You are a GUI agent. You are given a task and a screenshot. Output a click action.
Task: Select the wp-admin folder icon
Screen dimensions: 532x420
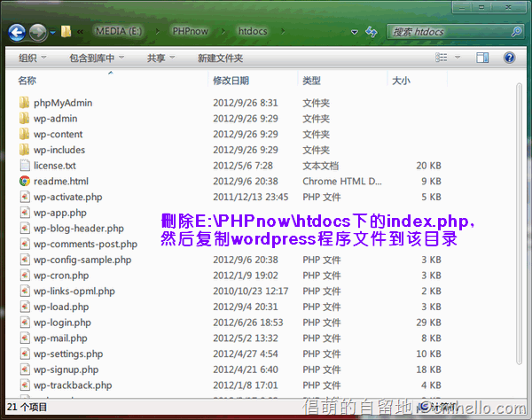click(25, 118)
